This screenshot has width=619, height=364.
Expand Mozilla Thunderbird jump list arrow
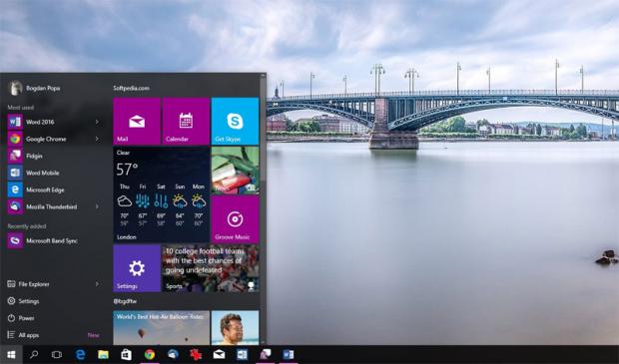pyautogui.click(x=97, y=206)
